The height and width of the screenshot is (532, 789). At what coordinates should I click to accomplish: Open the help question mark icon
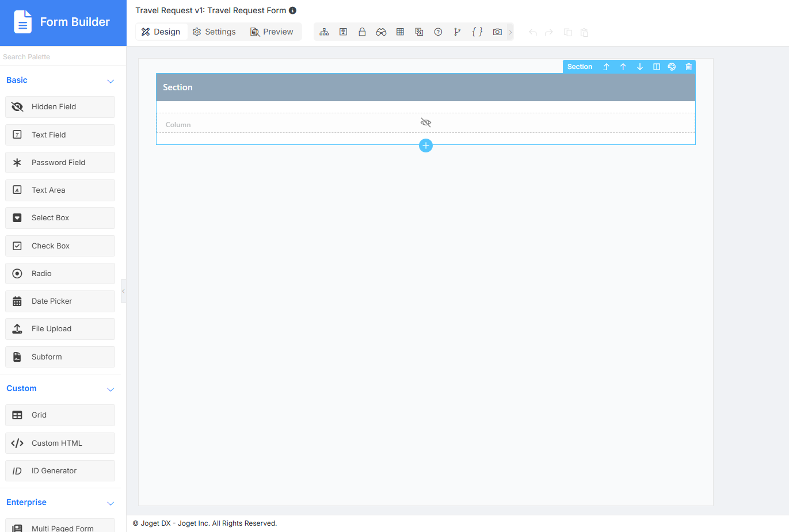438,32
